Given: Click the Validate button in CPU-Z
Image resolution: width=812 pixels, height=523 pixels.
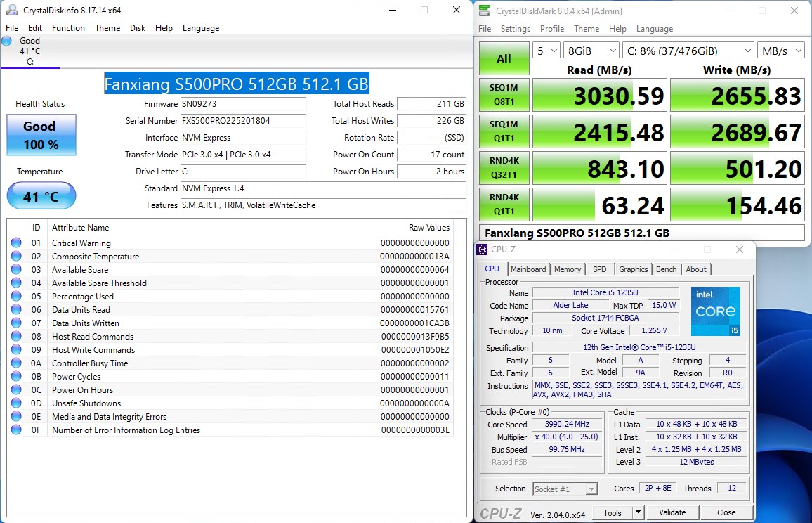Looking at the screenshot, I should tap(672, 512).
